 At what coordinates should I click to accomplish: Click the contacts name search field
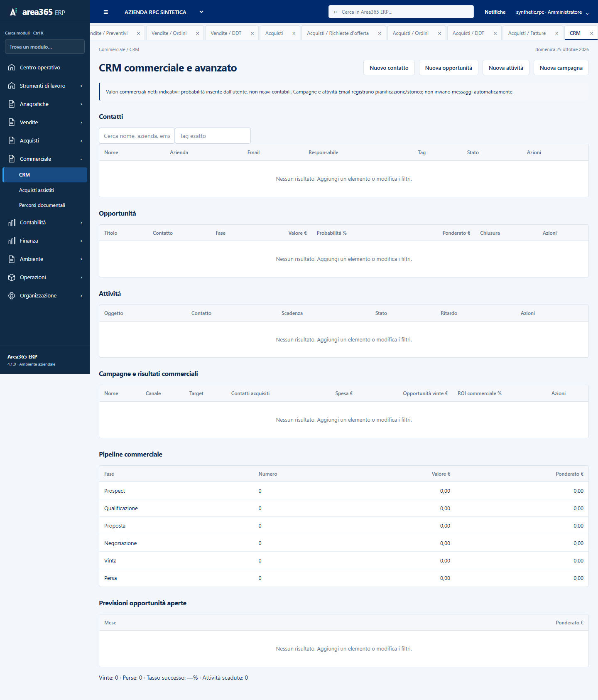click(x=137, y=136)
